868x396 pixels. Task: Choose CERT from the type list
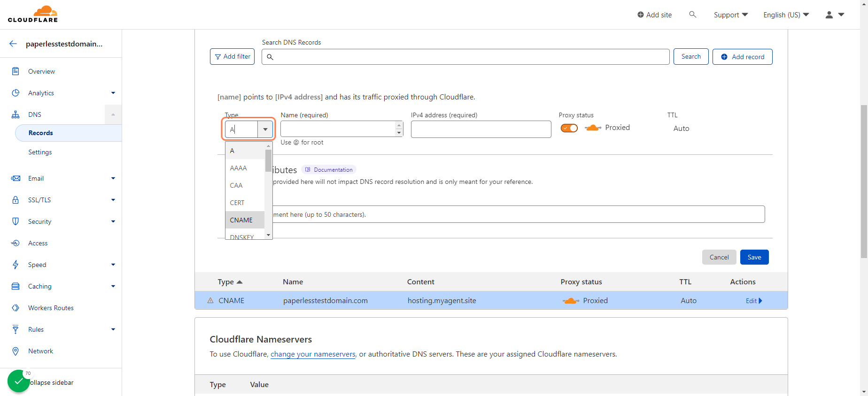click(x=245, y=203)
